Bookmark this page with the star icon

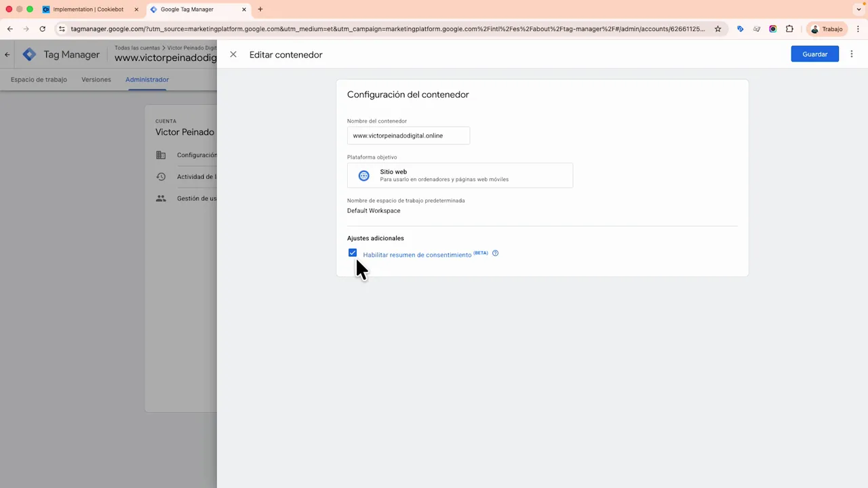point(718,29)
